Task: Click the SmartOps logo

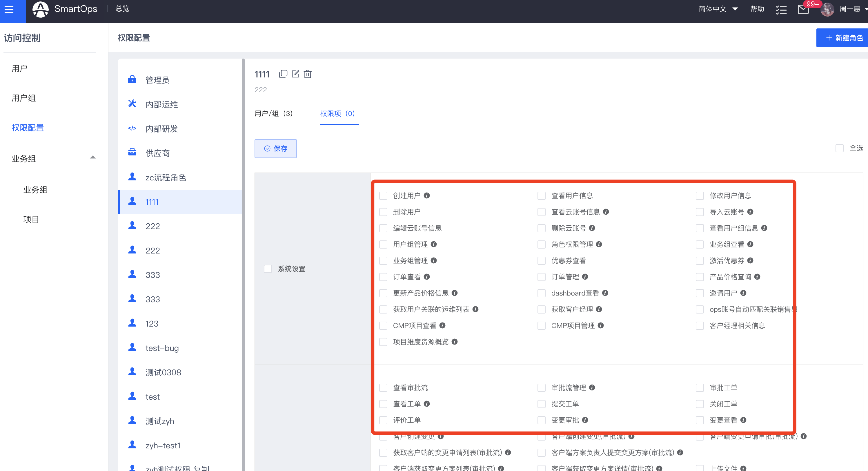Action: pos(41,9)
